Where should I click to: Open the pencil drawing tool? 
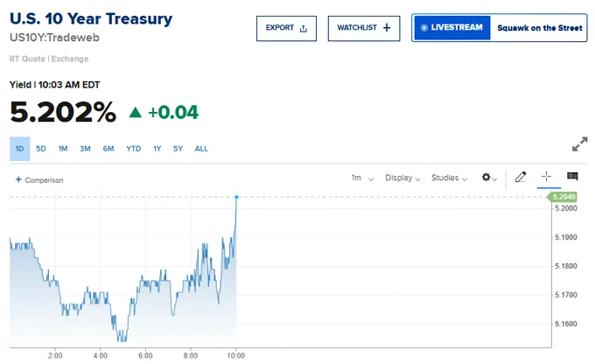521,177
